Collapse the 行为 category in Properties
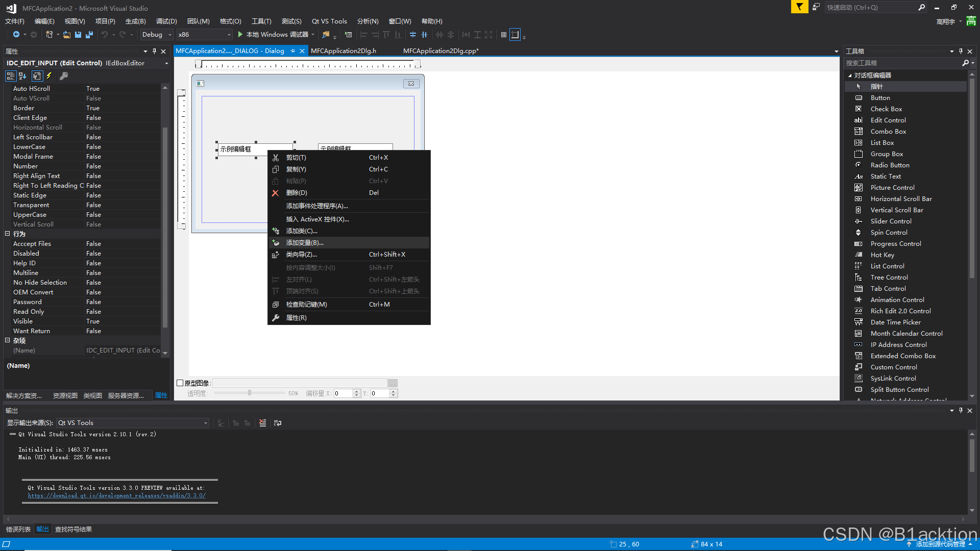 8,234
